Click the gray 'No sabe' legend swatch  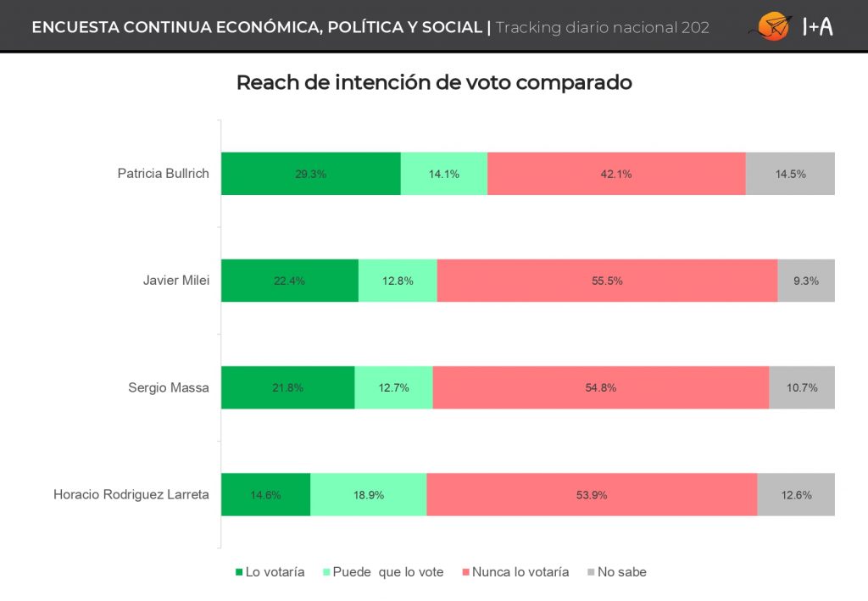[x=591, y=572]
